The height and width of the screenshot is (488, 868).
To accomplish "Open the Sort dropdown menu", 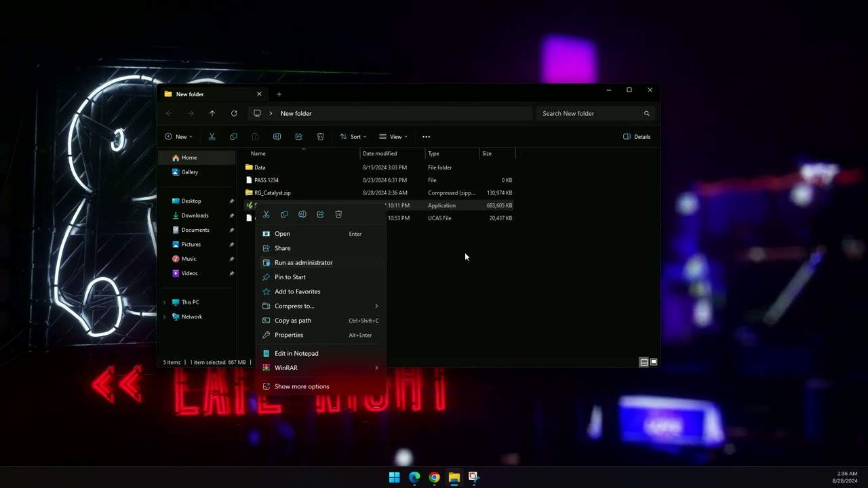I will (x=353, y=136).
